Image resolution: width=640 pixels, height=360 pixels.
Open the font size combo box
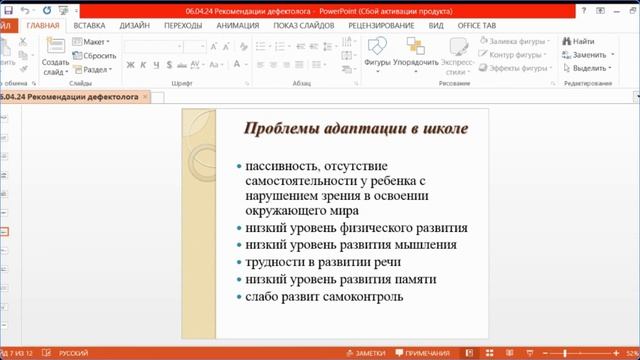pos(195,47)
